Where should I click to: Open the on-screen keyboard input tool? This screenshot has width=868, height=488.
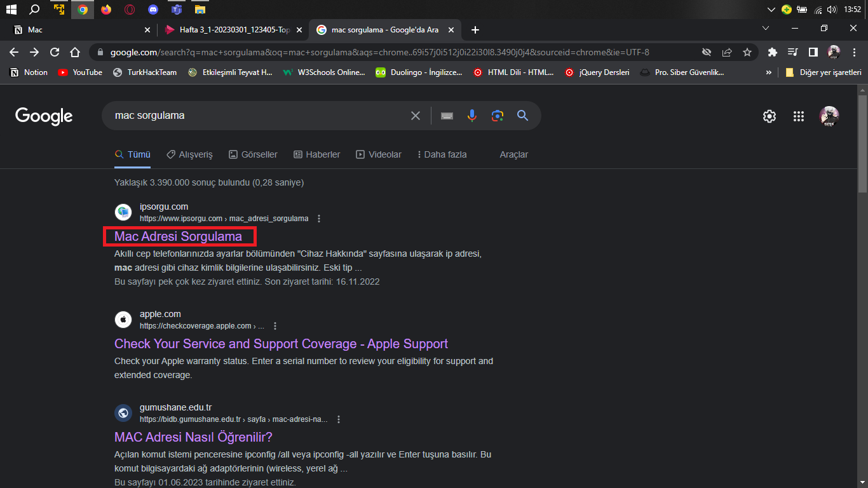tap(447, 116)
